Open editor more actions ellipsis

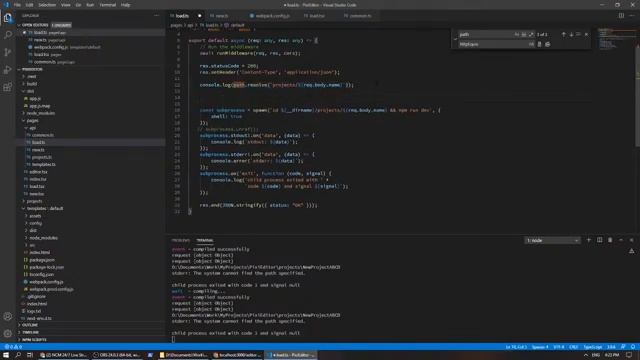click(632, 16)
